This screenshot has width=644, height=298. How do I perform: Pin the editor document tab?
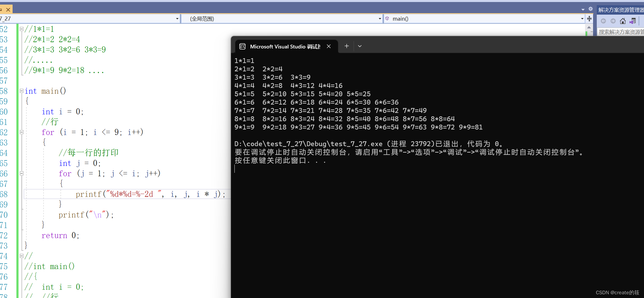pos(1,10)
